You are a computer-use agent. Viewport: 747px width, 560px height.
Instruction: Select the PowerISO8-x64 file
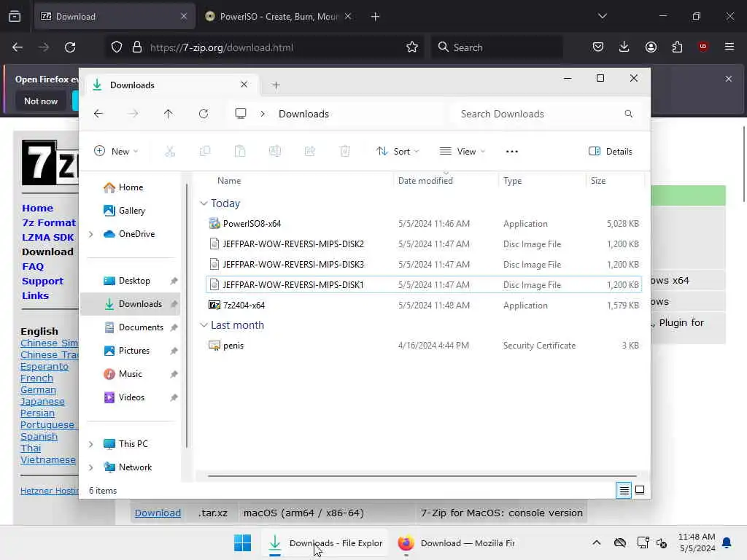point(424,223)
